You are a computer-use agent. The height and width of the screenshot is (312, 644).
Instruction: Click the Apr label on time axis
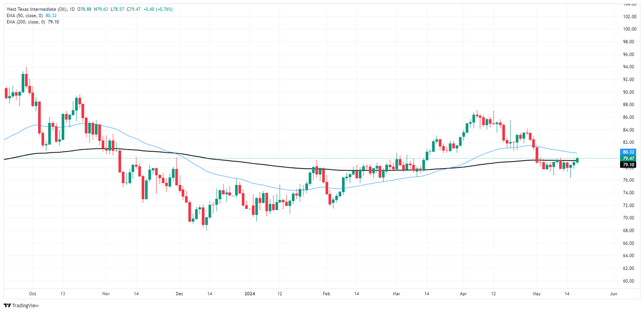(464, 294)
